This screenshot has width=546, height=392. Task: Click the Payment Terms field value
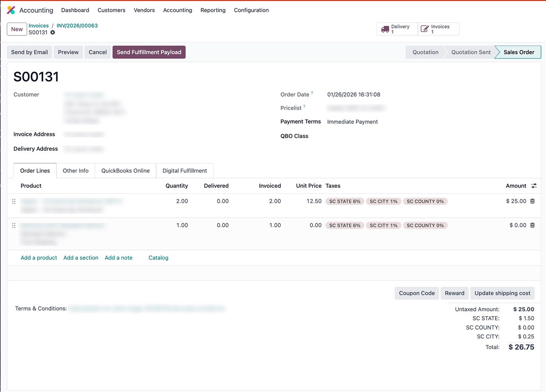pyautogui.click(x=352, y=122)
